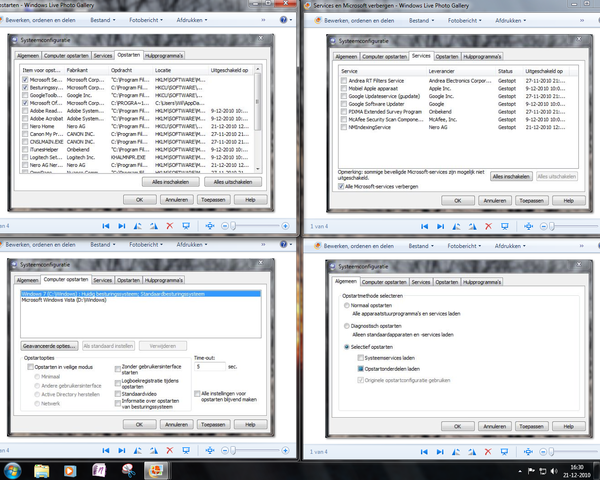Open Bestand dropdown in Opstarten-tab gallery window
Screen dimensions: 600x480
click(103, 20)
